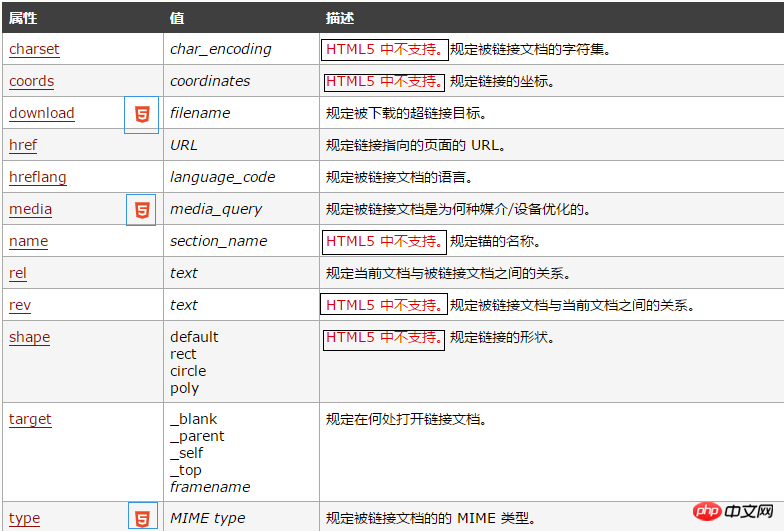Click the rect shape value
The width and height of the screenshot is (784, 531).
tap(183, 354)
